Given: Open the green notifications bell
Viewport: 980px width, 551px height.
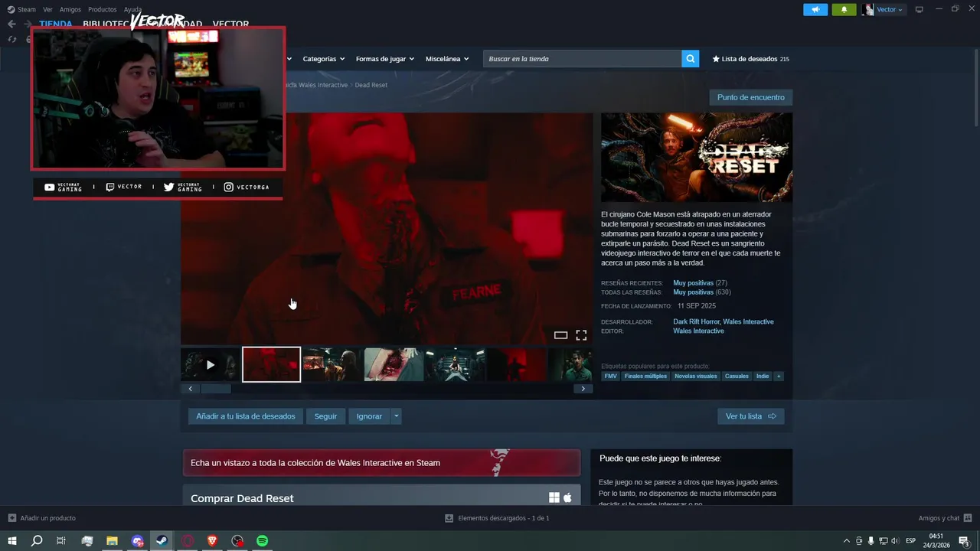Looking at the screenshot, I should tap(844, 9).
